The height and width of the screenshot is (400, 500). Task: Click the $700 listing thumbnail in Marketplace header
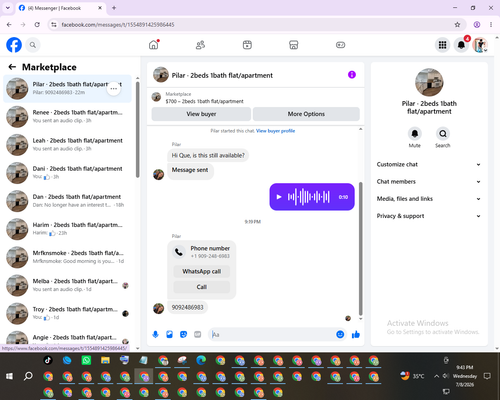click(x=156, y=97)
